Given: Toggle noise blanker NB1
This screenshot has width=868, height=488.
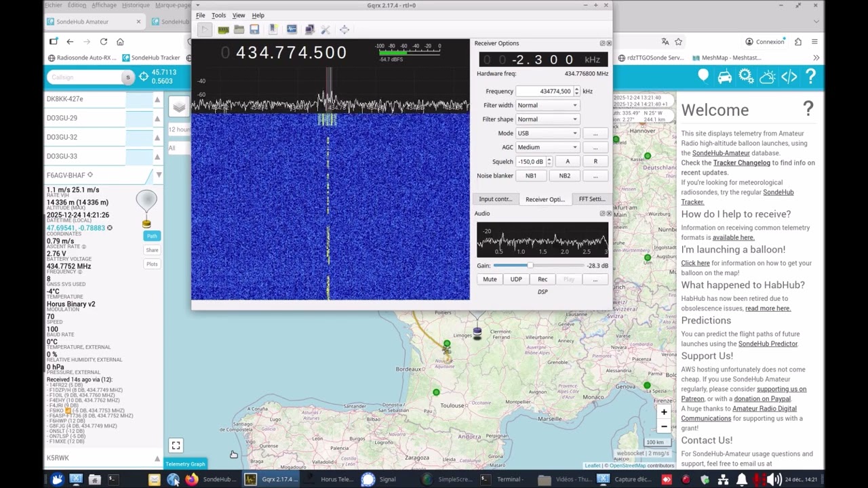Looking at the screenshot, I should 531,176.
